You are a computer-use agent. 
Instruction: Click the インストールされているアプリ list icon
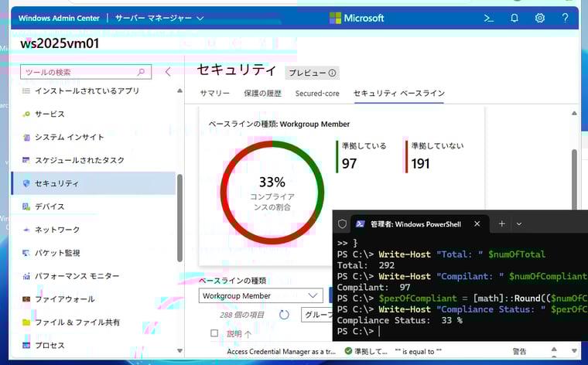pyautogui.click(x=26, y=90)
